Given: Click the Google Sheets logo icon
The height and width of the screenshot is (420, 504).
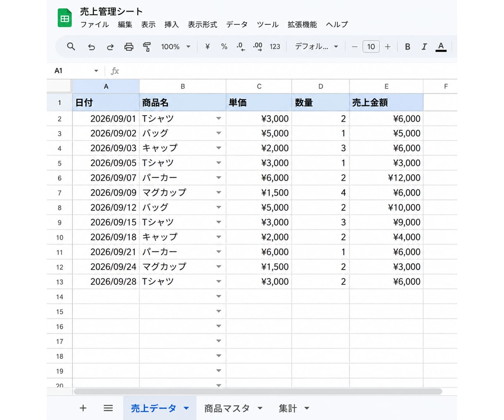Looking at the screenshot, I should 64,18.
